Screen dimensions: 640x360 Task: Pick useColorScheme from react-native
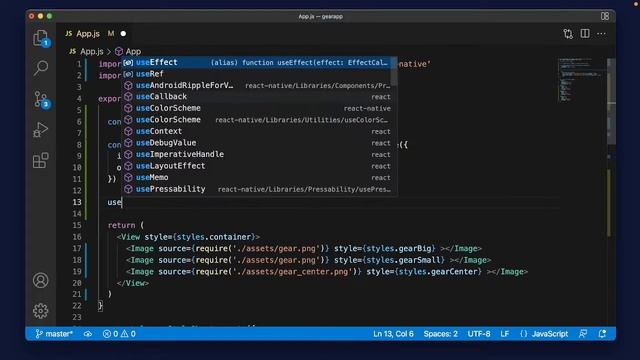[x=257, y=108]
